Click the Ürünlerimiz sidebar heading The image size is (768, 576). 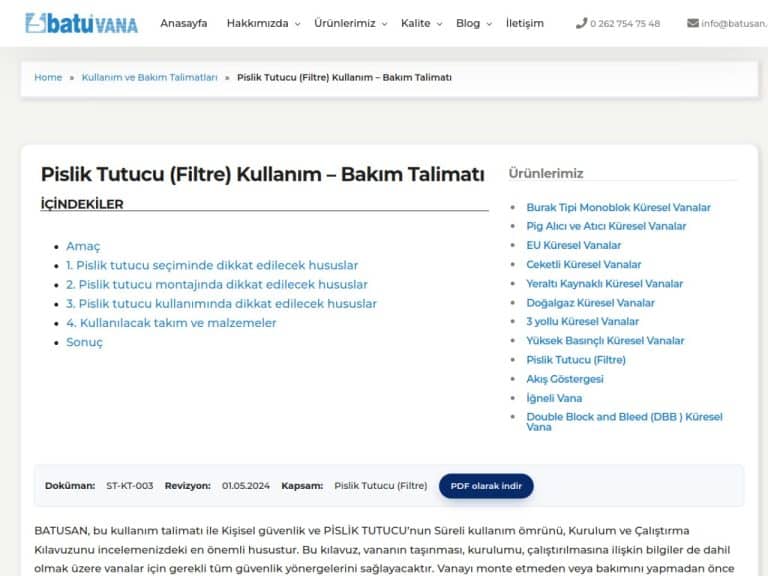point(546,173)
